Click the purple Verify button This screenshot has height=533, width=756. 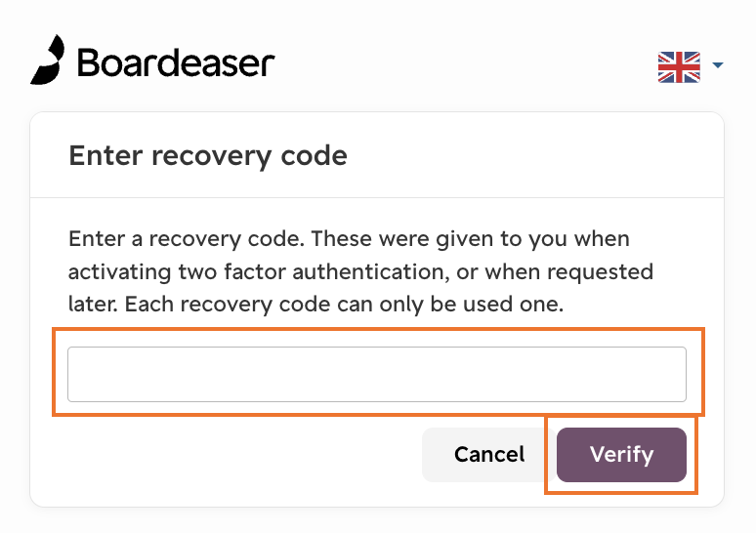coord(621,455)
